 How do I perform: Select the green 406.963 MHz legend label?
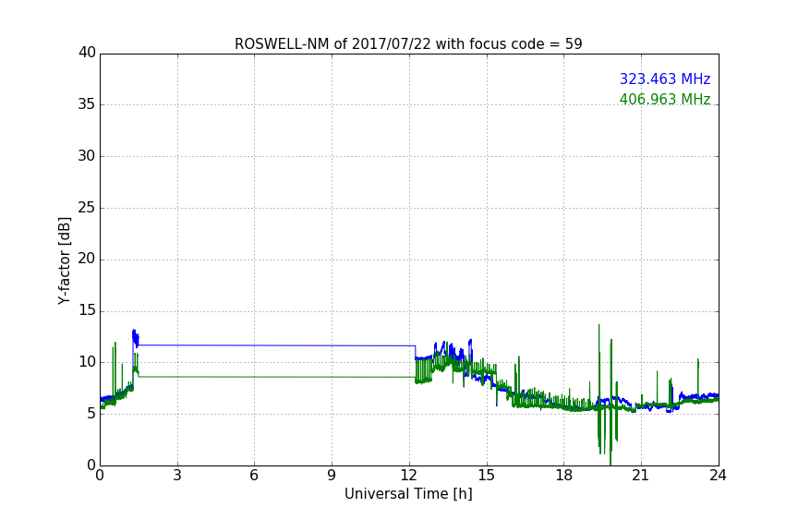coord(665,99)
